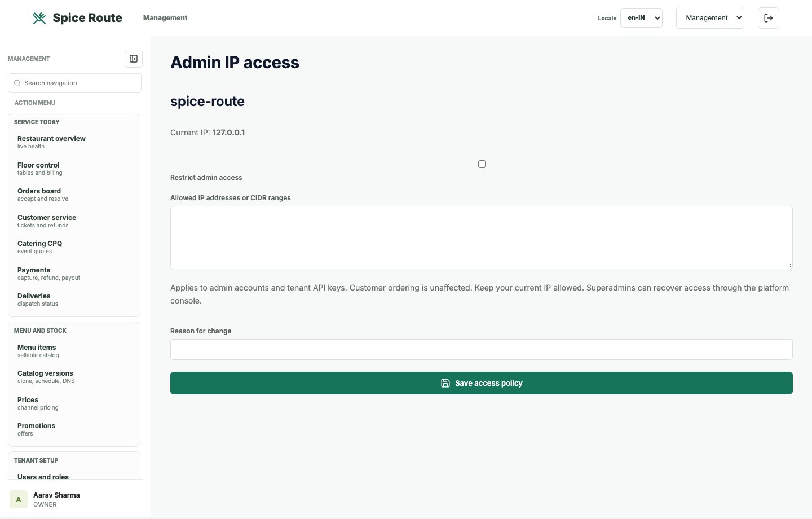Click the MENU AND STOCK section header
The height and width of the screenshot is (519, 812).
pyautogui.click(x=40, y=331)
